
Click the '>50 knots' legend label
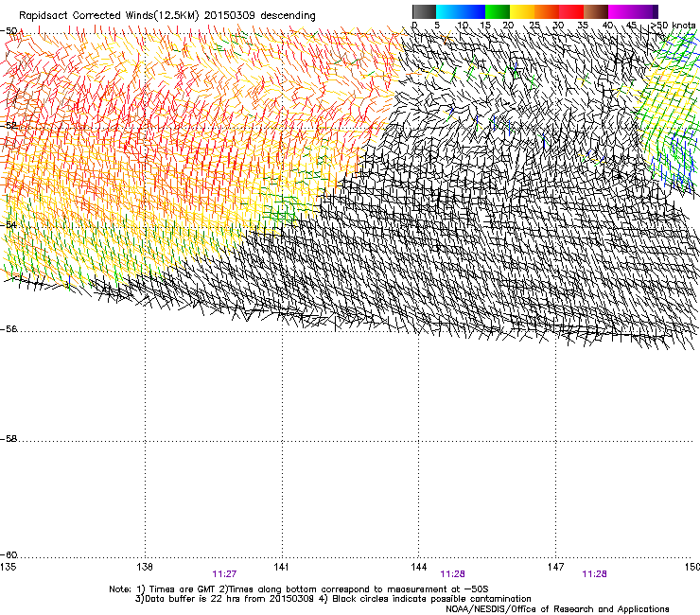[x=674, y=25]
